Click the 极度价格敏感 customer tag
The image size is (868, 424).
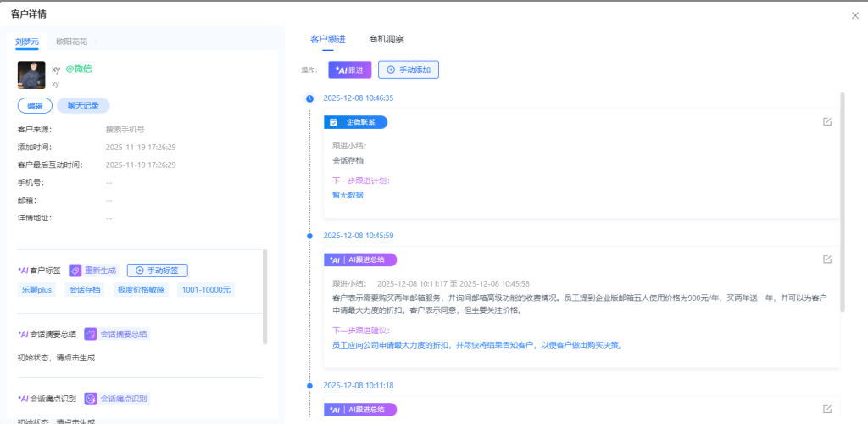141,290
